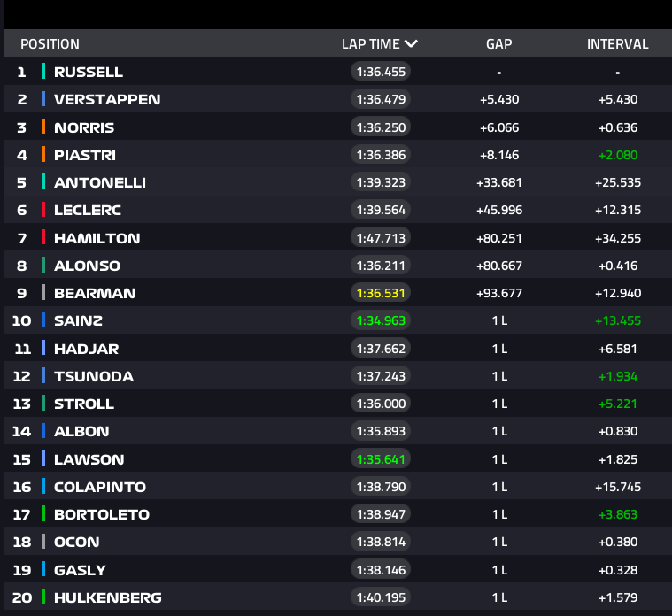Select driver name VERSTAPPEN
Viewport: 672px width, 616px height.
[x=107, y=99]
